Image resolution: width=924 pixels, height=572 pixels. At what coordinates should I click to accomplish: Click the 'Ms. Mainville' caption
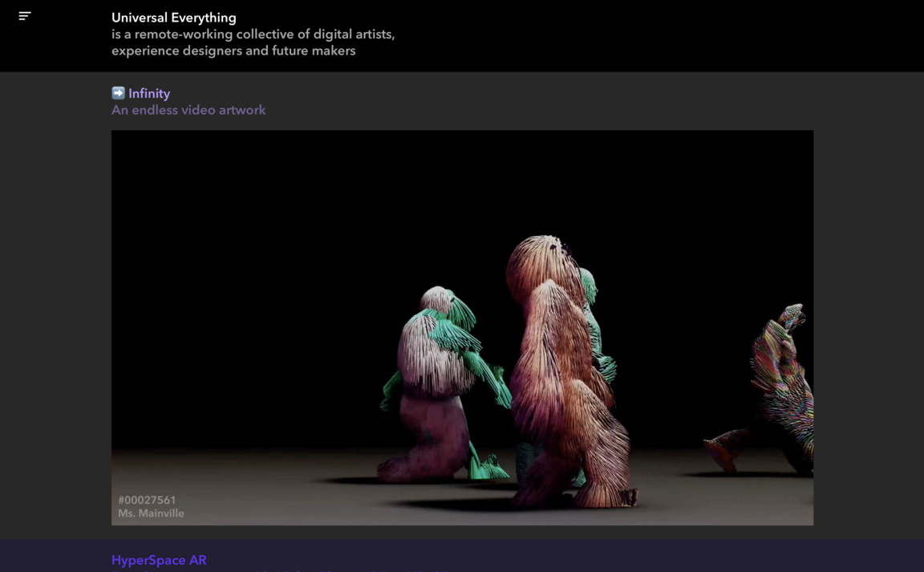pyautogui.click(x=151, y=513)
